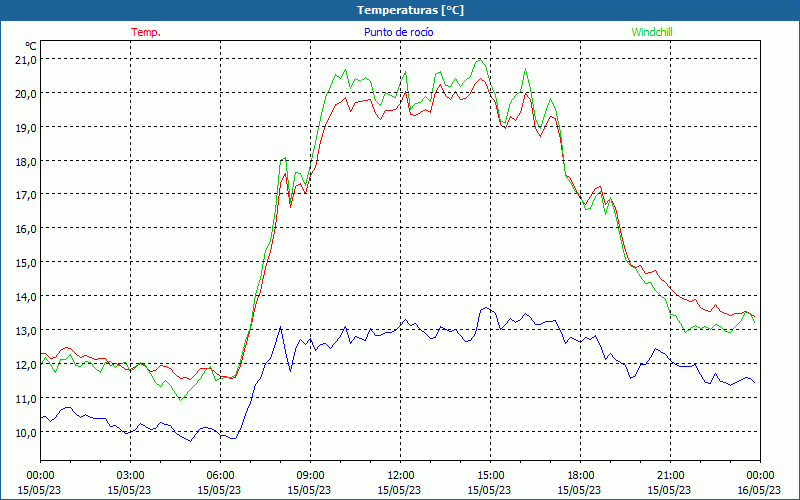This screenshot has height=500, width=800.
Task: Click the '21,0' y-axis value
Action: pyautogui.click(x=26, y=60)
